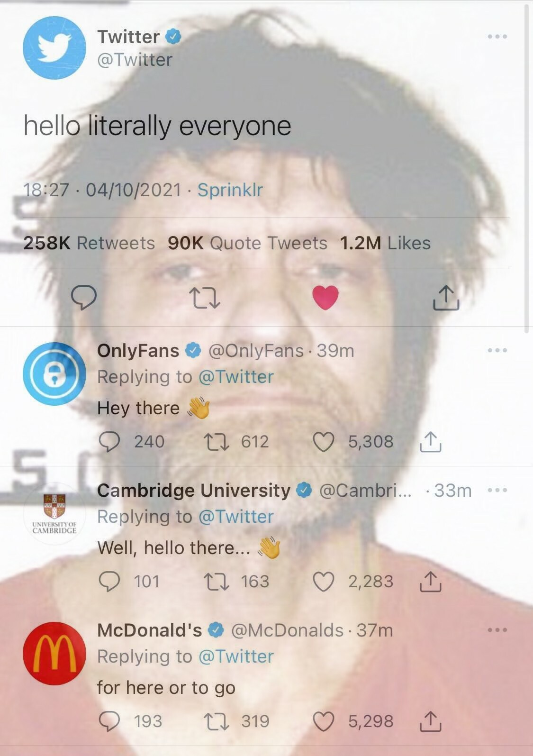
Task: Share the McDonald's reply
Action: click(x=431, y=721)
